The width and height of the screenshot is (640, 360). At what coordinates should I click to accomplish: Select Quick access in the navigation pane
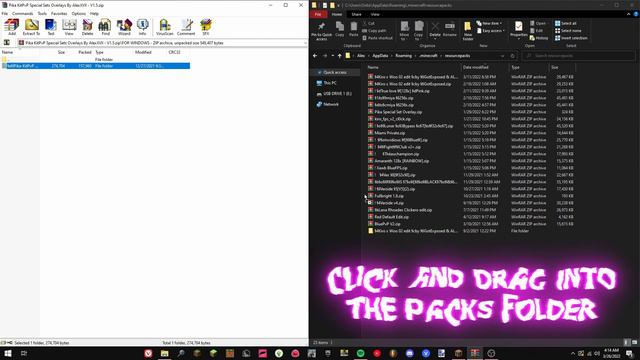click(335, 72)
